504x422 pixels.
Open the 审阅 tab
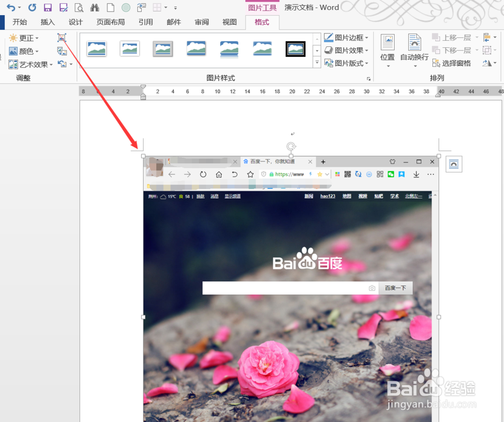pyautogui.click(x=202, y=22)
